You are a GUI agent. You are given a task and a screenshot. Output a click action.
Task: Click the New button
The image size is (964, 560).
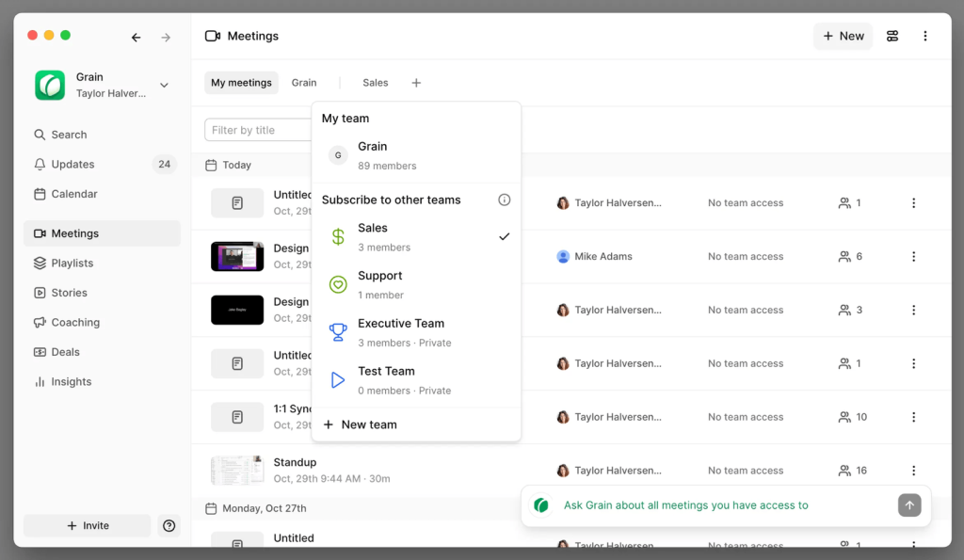(843, 36)
